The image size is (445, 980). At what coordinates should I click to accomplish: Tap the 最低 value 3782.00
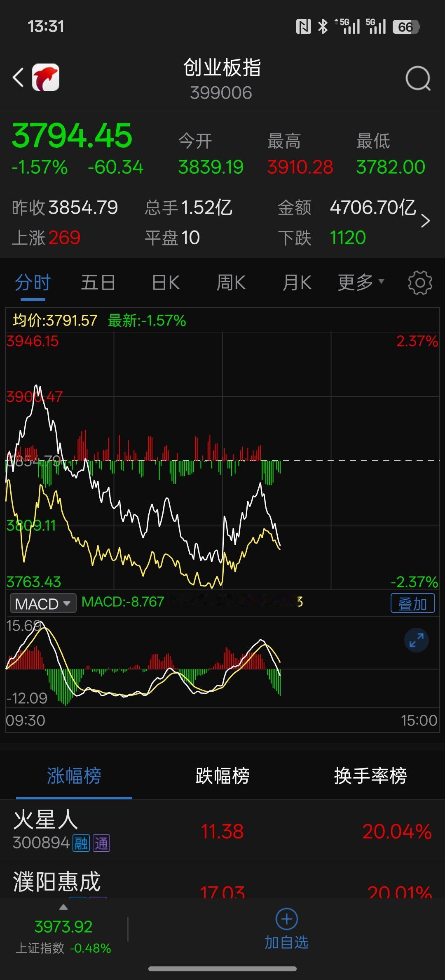click(391, 167)
